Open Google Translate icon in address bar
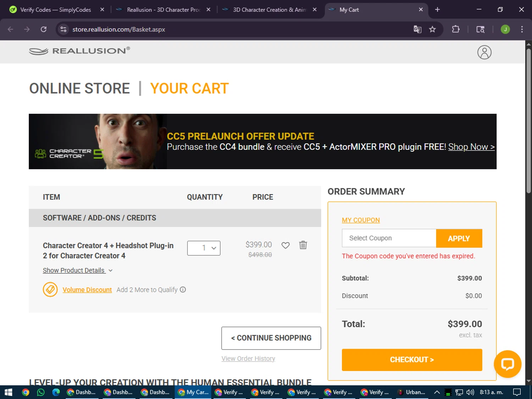 (x=417, y=29)
